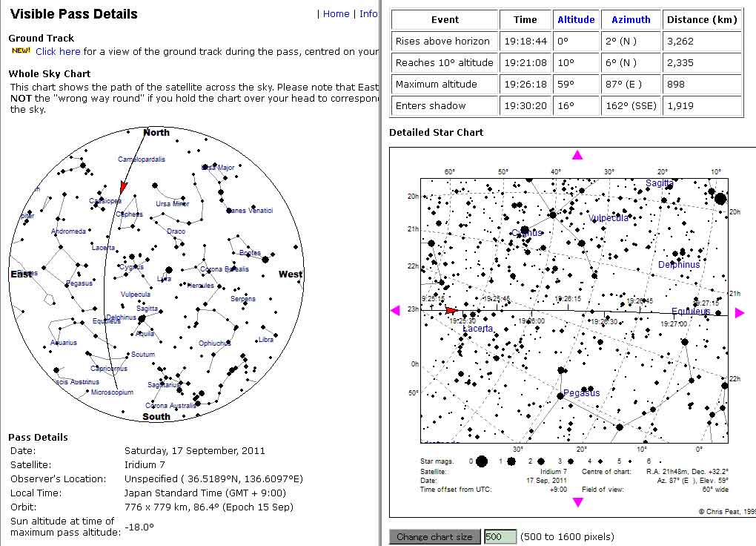Click the chart size input field
756x546 pixels.
[500, 536]
